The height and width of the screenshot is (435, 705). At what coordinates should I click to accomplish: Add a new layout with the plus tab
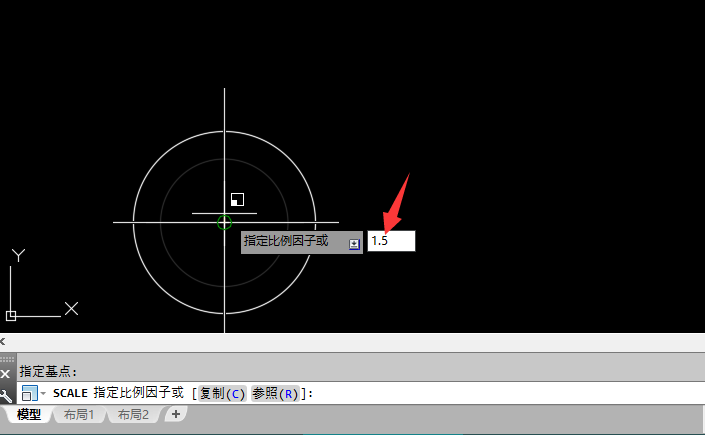176,414
